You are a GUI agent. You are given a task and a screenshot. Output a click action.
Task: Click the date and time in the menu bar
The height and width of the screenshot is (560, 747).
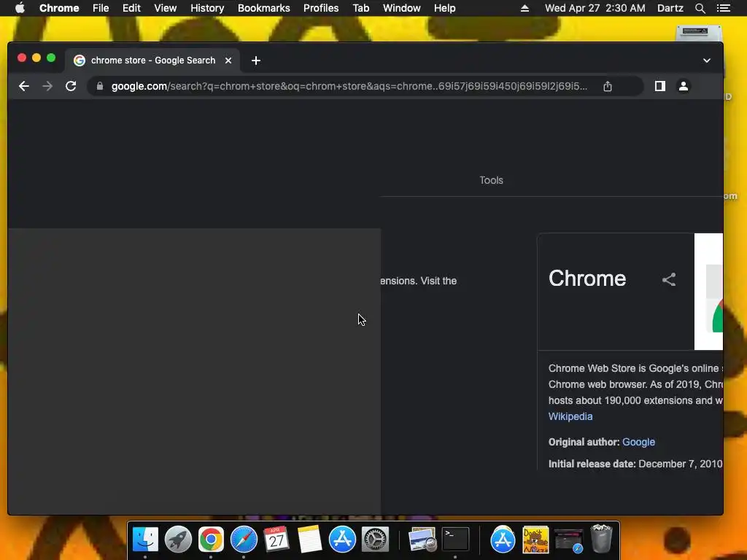595,8
